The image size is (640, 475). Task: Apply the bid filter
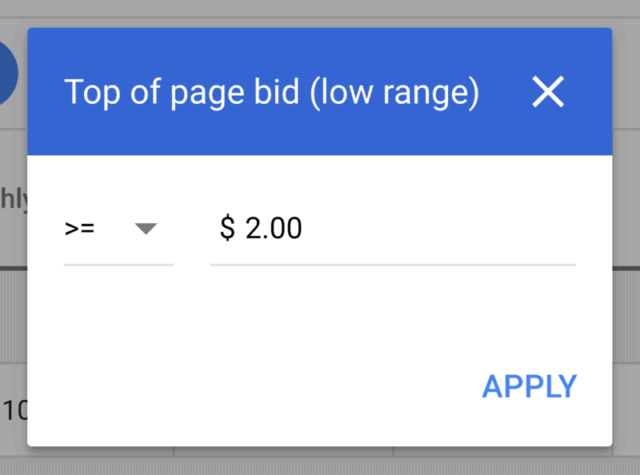point(529,386)
